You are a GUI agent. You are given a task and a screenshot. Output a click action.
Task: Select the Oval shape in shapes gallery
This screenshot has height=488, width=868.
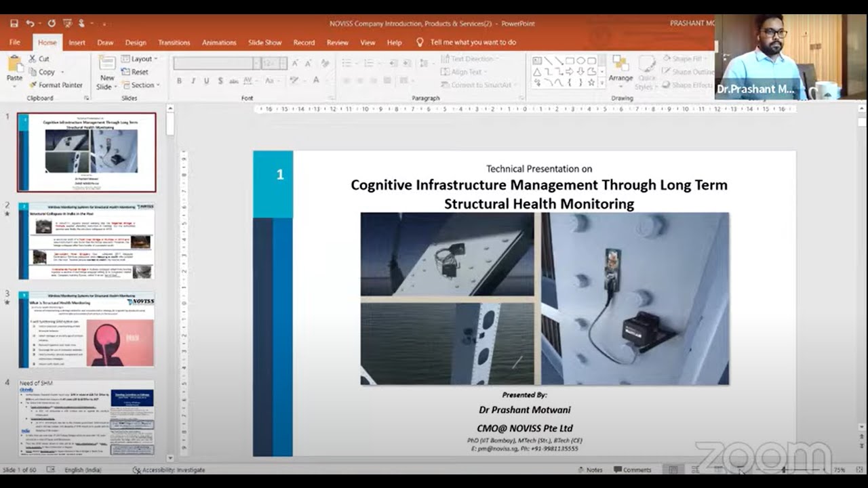[580, 61]
